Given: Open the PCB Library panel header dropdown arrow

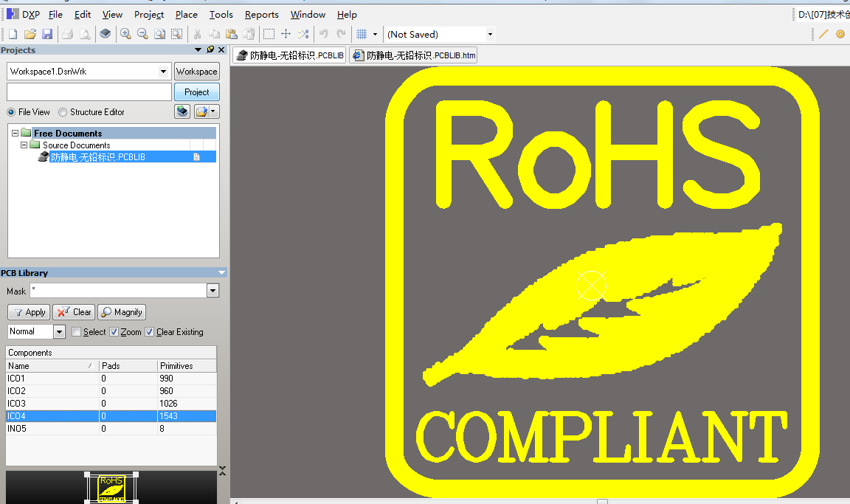Looking at the screenshot, I should 221,272.
